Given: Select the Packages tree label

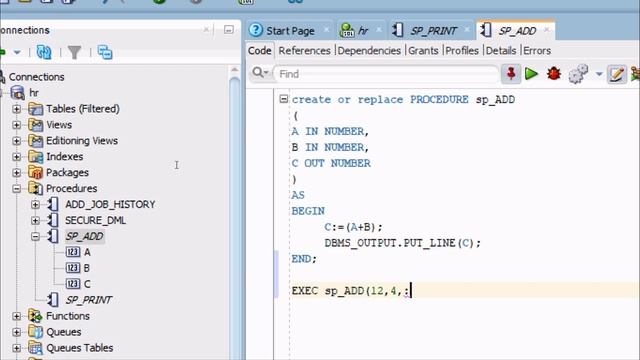Looking at the screenshot, I should tap(67, 173).
